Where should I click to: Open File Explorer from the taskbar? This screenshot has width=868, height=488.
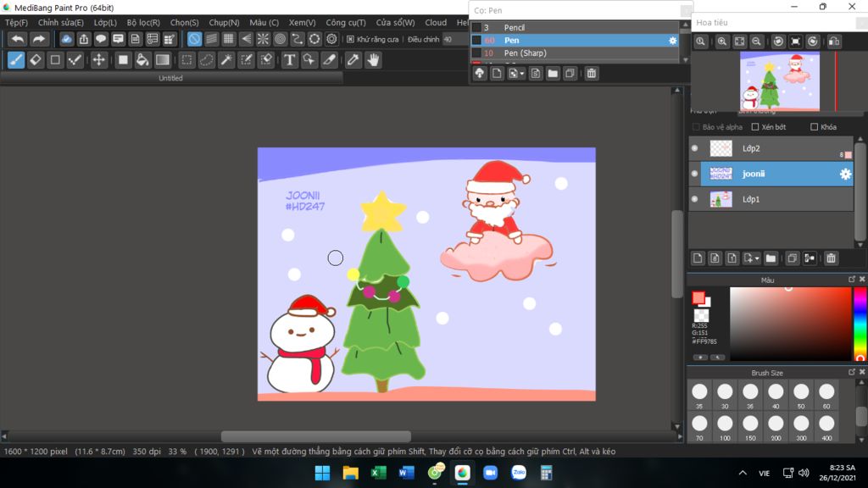pos(350,473)
